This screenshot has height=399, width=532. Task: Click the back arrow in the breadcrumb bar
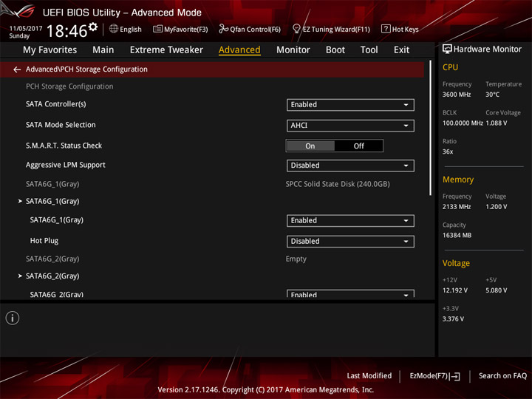(17, 69)
